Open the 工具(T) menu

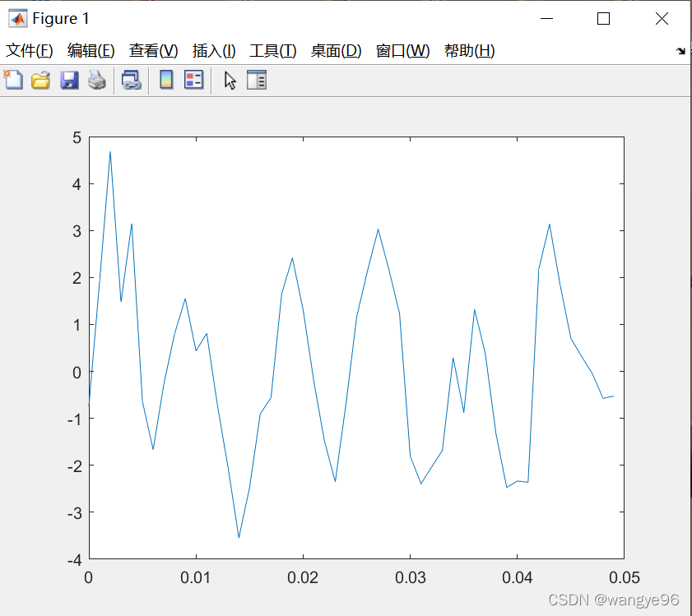(x=272, y=51)
